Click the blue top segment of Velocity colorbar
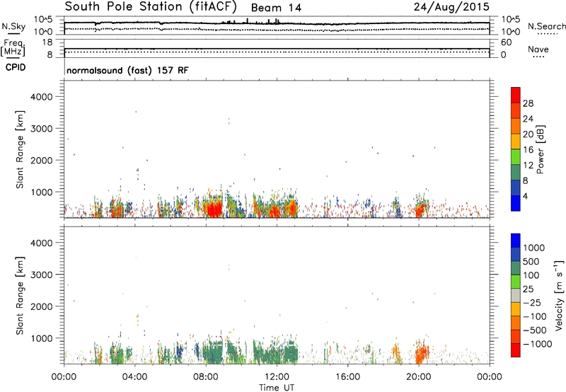Screen dimensions: 566x392 tap(516, 241)
